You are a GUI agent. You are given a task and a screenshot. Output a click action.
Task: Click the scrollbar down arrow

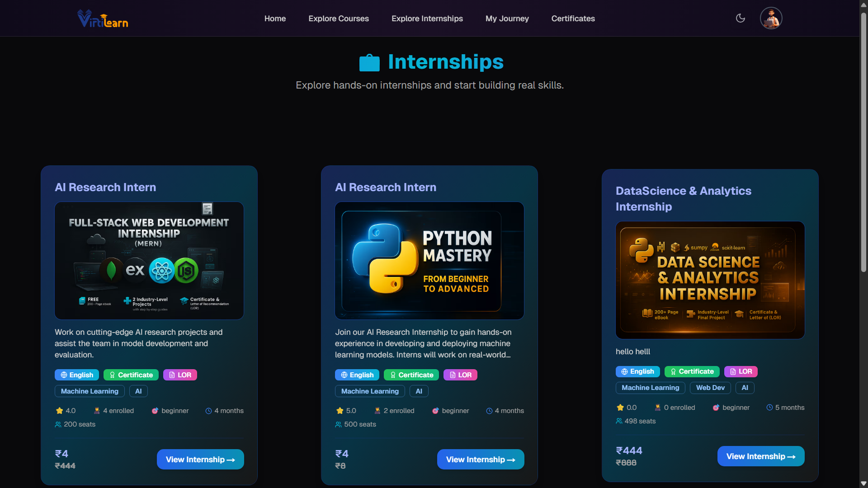[x=863, y=483]
